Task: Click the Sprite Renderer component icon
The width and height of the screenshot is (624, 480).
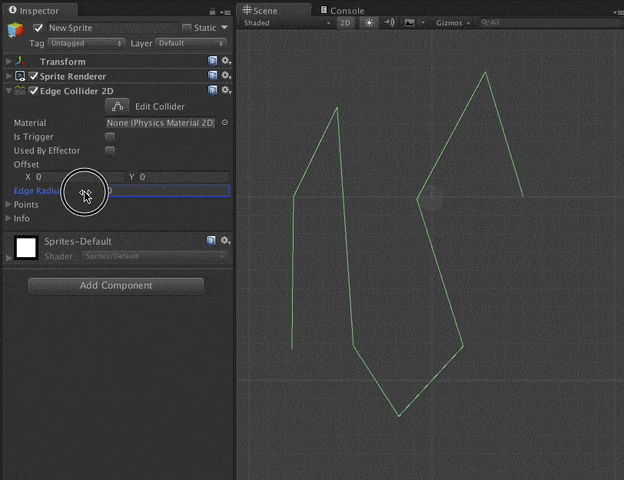Action: click(x=20, y=76)
